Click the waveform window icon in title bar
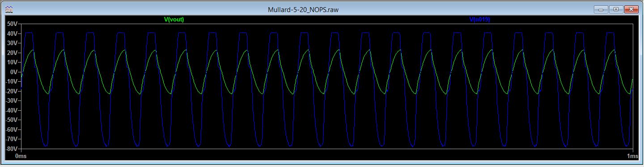 (8, 9)
